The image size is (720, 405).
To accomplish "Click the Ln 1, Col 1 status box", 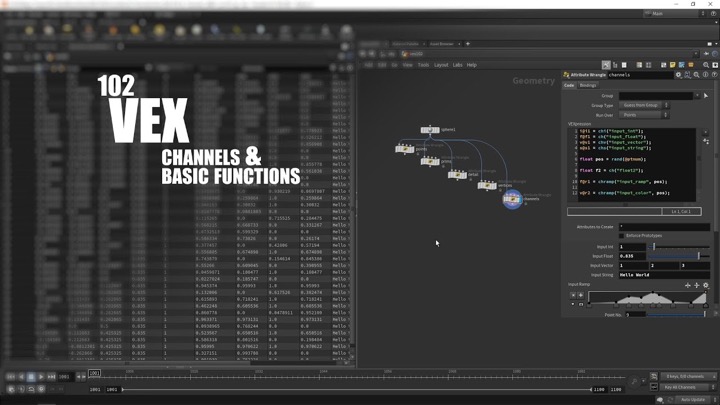I will tap(681, 212).
